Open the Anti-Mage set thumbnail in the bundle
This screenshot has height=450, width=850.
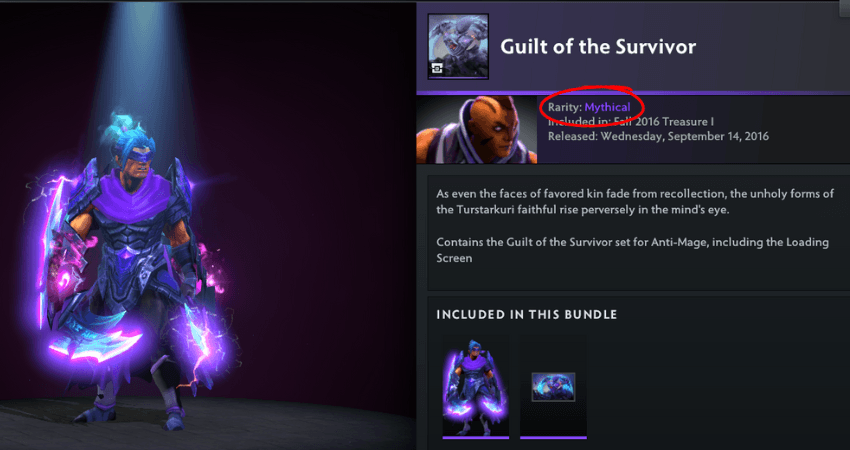475,386
